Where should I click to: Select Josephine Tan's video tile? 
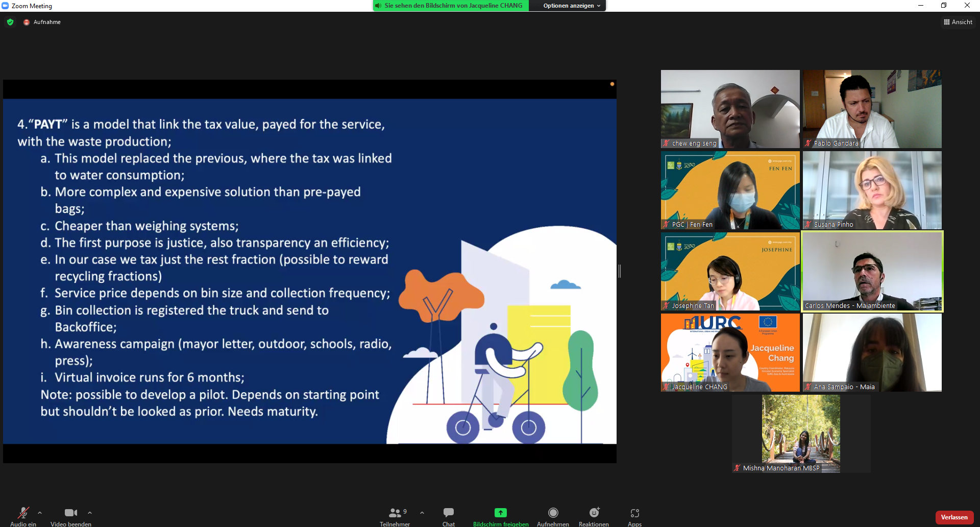pyautogui.click(x=730, y=271)
